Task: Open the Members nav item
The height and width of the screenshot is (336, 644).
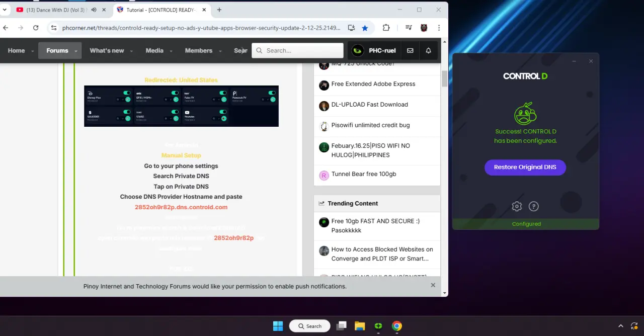Action: point(199,50)
